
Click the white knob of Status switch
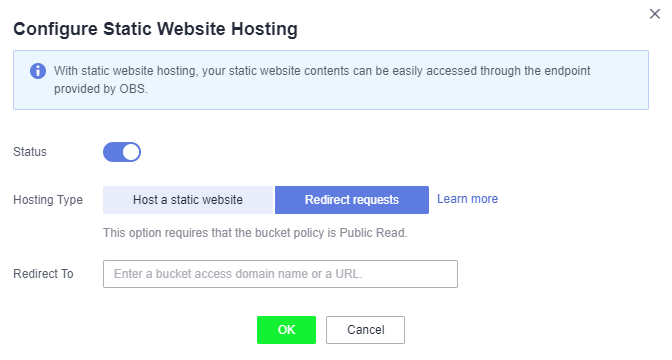coord(131,152)
